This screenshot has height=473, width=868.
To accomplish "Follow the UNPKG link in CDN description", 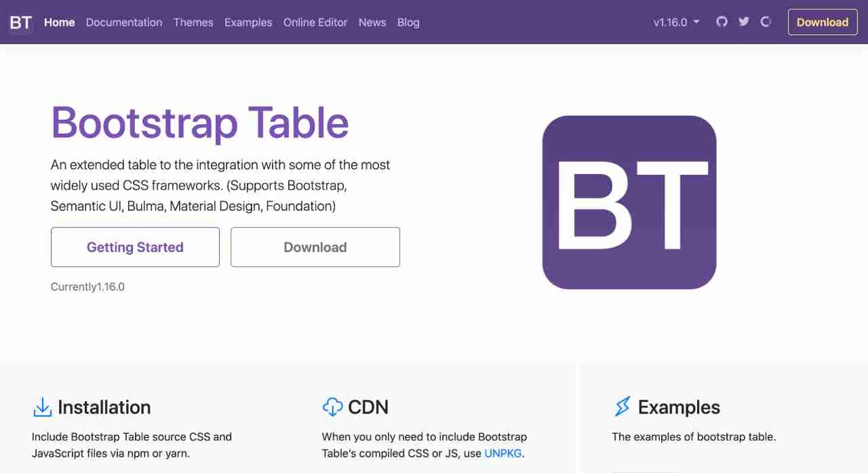I will [502, 453].
